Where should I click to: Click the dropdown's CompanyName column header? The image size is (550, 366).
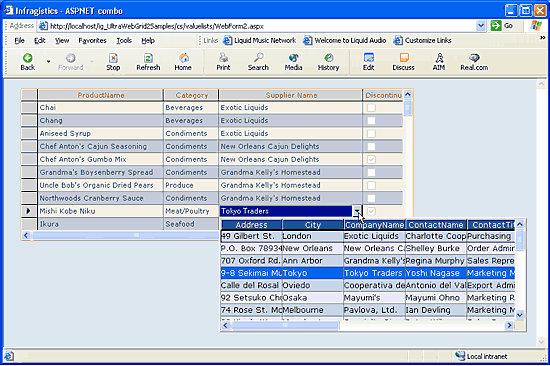pos(374,225)
